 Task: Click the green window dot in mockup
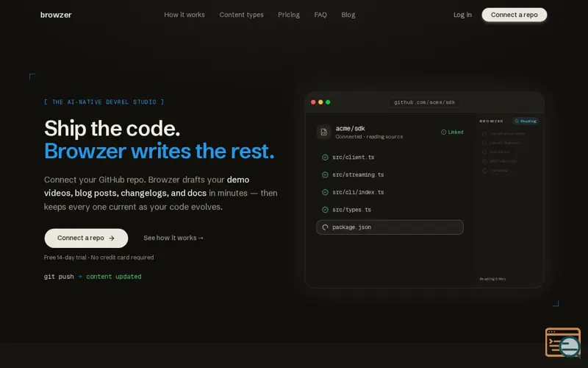point(328,102)
